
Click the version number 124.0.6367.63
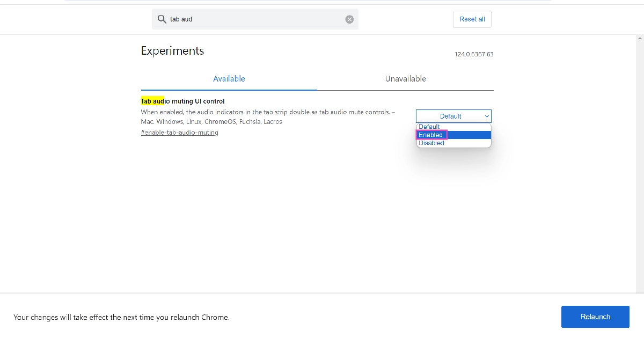click(474, 54)
